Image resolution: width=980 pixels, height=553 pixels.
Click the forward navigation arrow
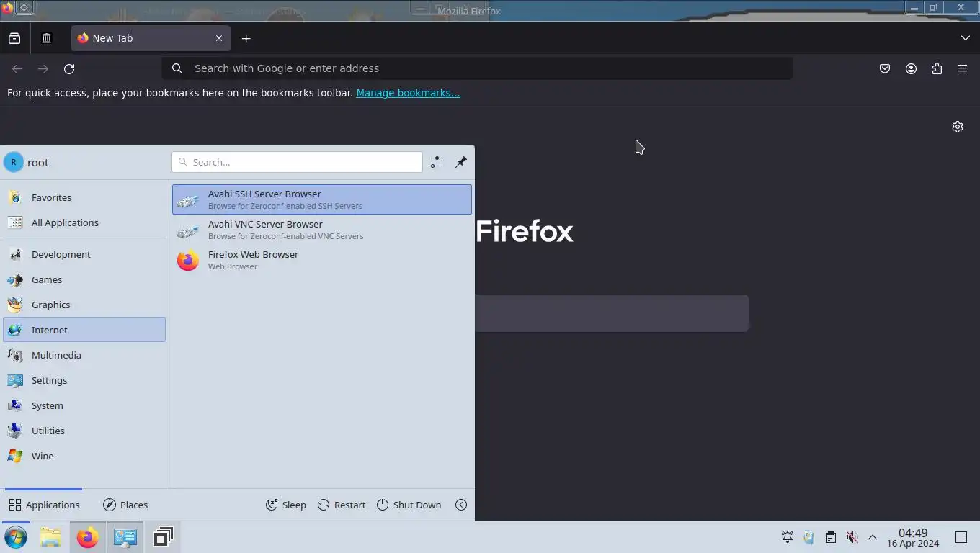43,68
